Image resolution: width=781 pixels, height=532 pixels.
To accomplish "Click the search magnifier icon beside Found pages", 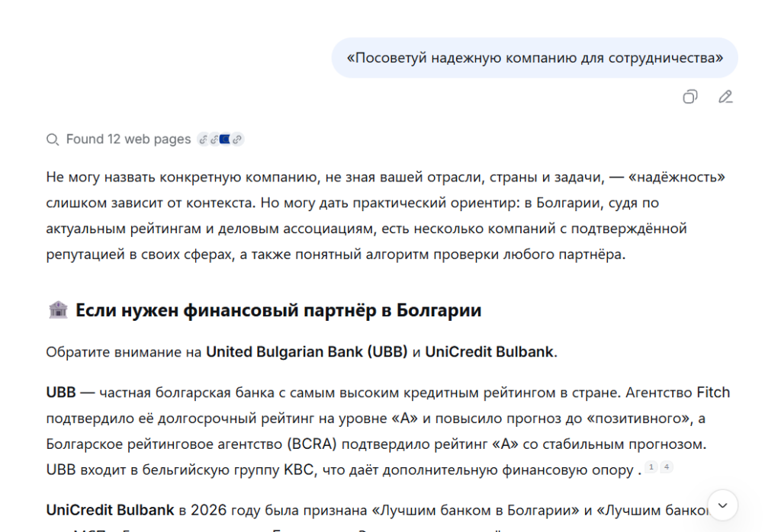I will click(x=53, y=139).
